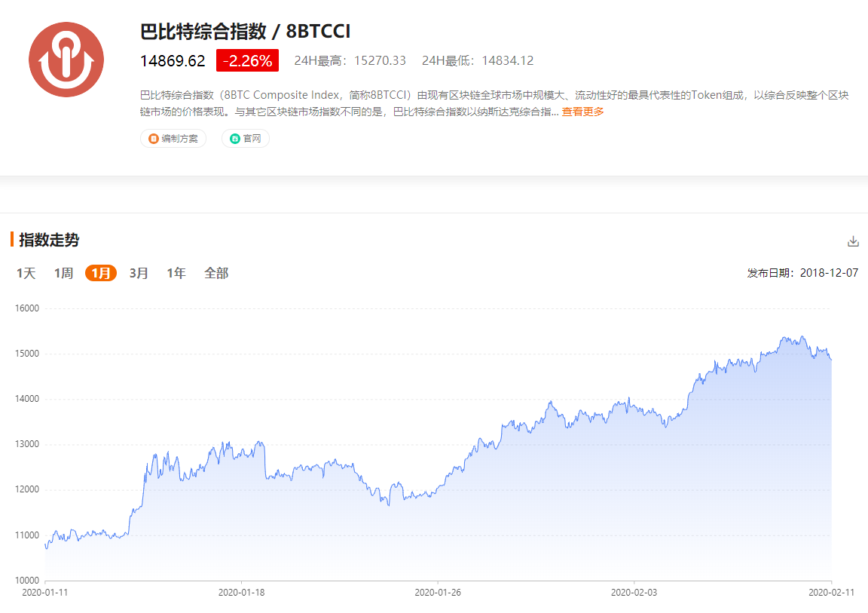Switch chart range to 1周
This screenshot has width=868, height=613.
(x=63, y=273)
